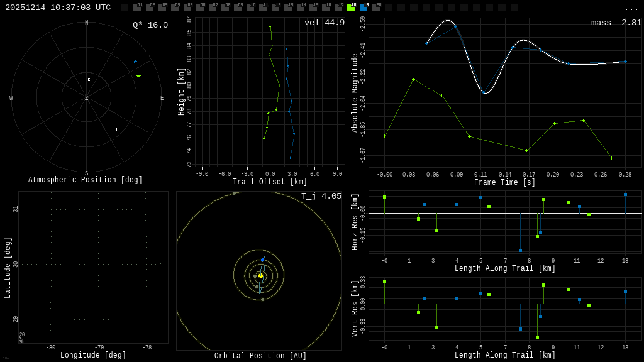Click the T_j 4.05 label
The width and height of the screenshot is (644, 362).
pos(321,196)
